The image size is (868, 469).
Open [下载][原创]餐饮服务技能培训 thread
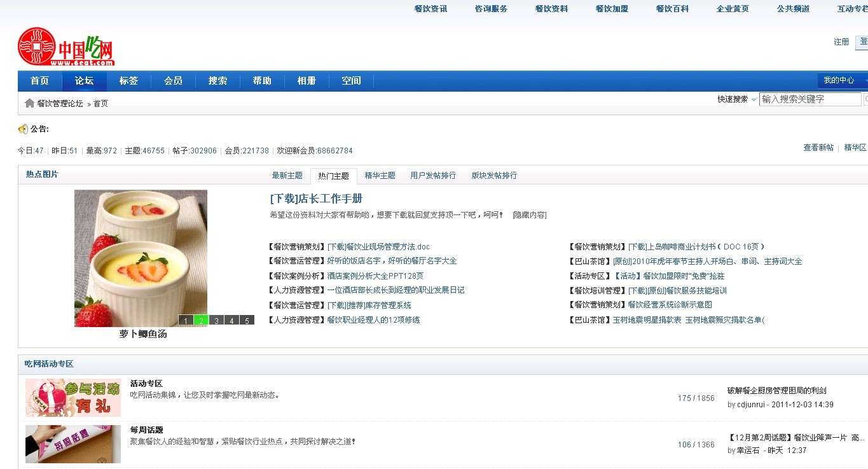[x=677, y=291]
